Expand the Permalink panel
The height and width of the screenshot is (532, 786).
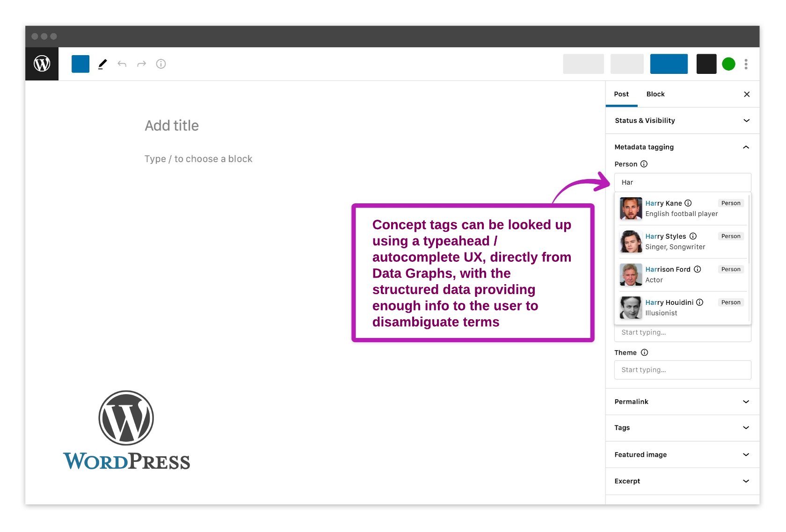[746, 402]
